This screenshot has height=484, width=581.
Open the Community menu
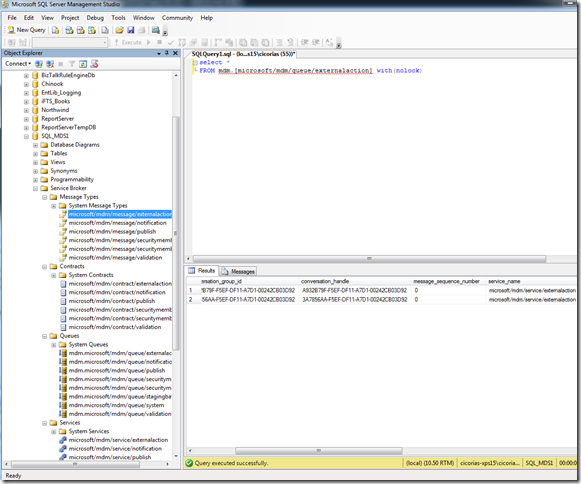(177, 18)
